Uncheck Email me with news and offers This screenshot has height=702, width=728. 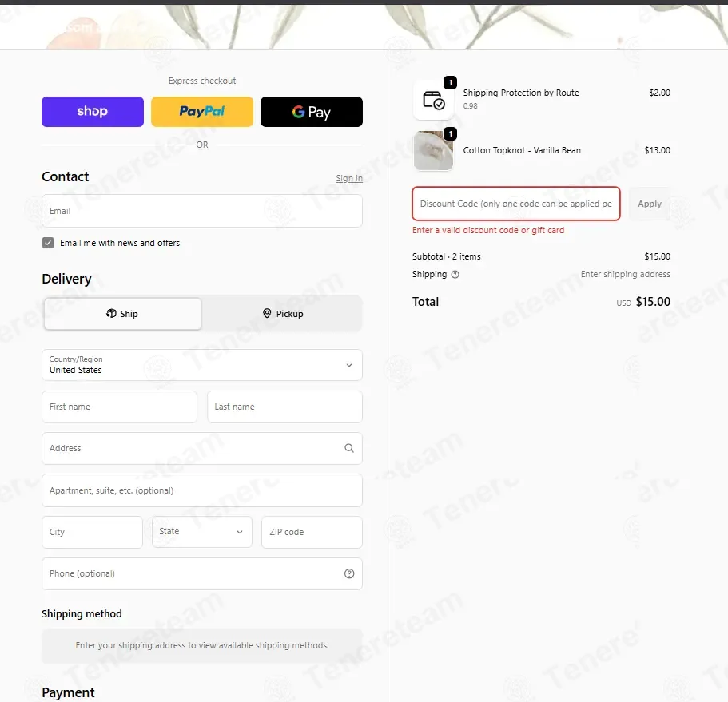point(48,243)
